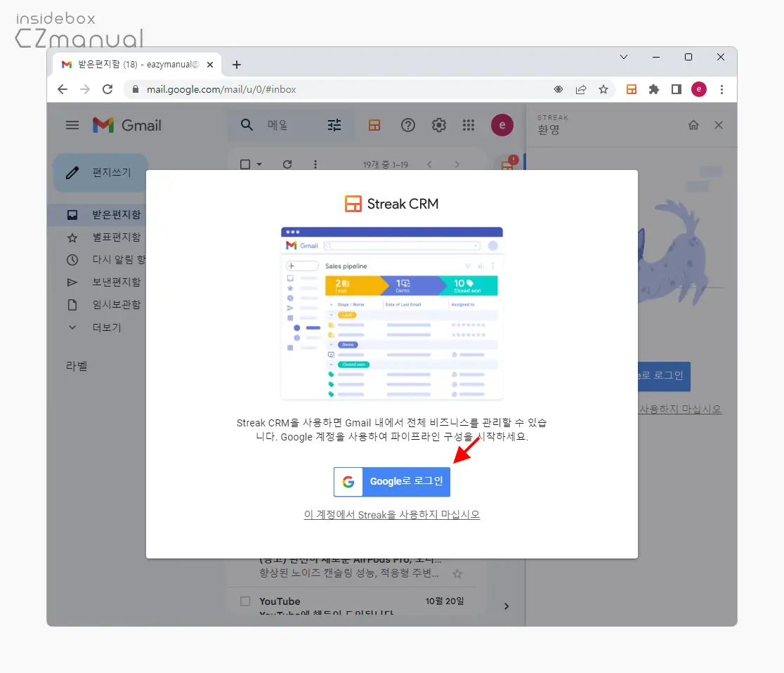Close the Streak 환영 side panel
The image size is (784, 673).
tap(719, 125)
